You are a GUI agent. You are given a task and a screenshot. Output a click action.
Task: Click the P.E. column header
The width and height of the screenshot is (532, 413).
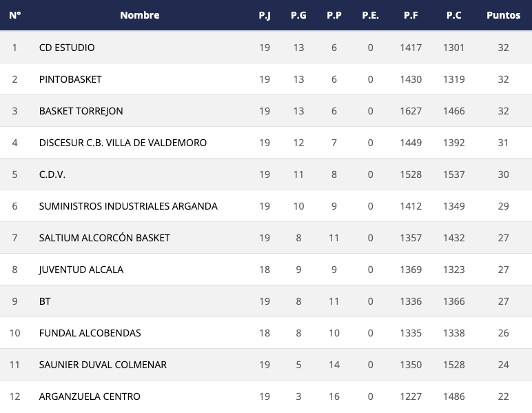(x=370, y=15)
